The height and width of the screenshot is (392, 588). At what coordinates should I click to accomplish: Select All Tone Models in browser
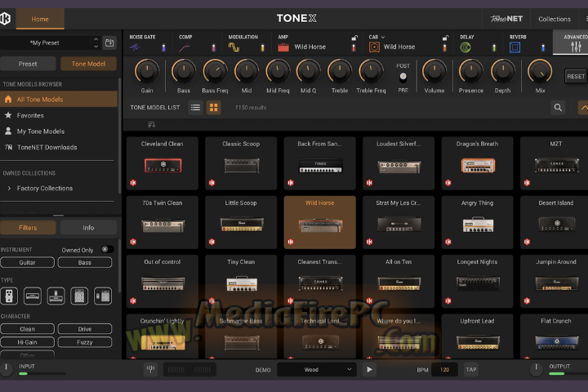point(59,99)
